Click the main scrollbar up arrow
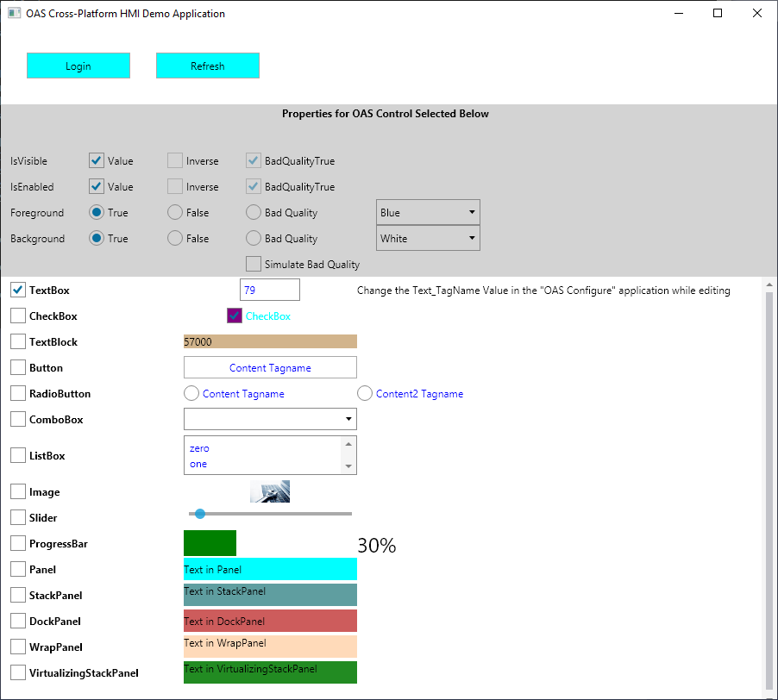The height and width of the screenshot is (700, 778). click(x=769, y=284)
